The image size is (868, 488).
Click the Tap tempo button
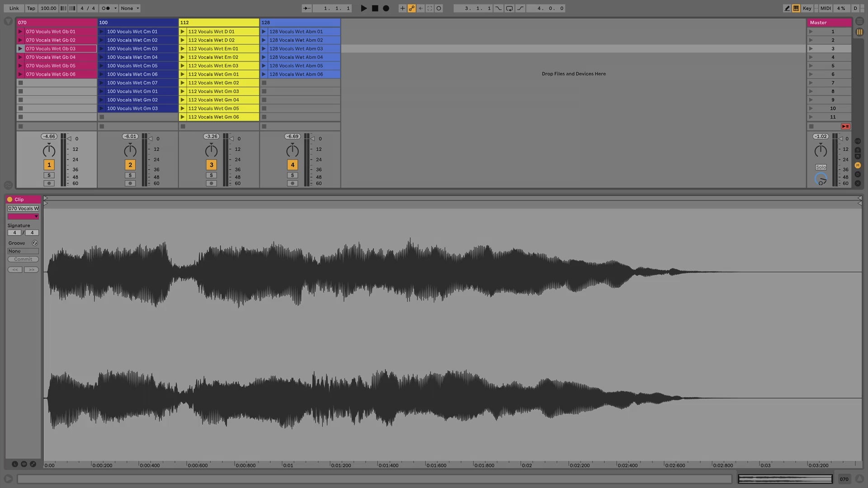click(x=31, y=8)
